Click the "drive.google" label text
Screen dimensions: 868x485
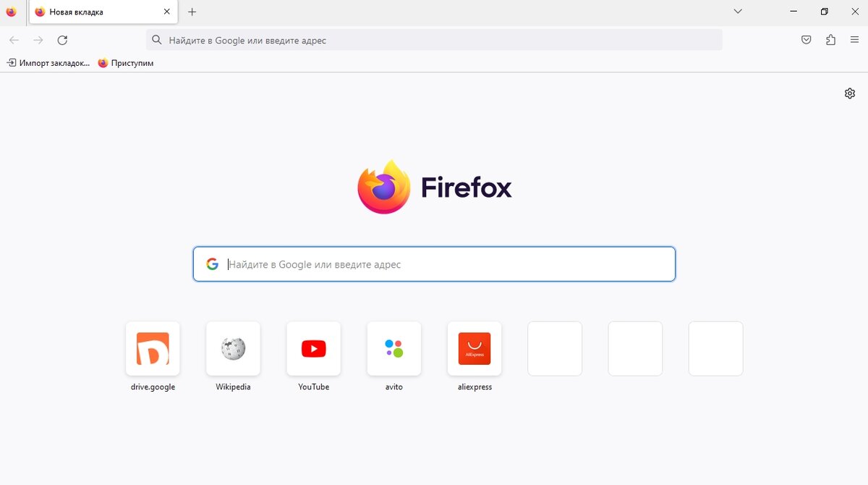tap(153, 387)
